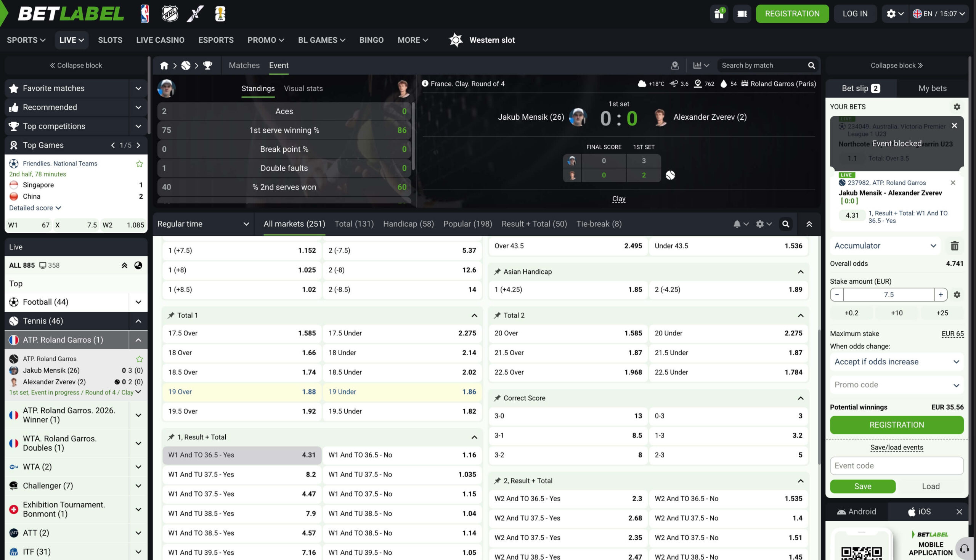Increase the stake with plus button
Viewport: 976px width, 560px height.
click(941, 295)
